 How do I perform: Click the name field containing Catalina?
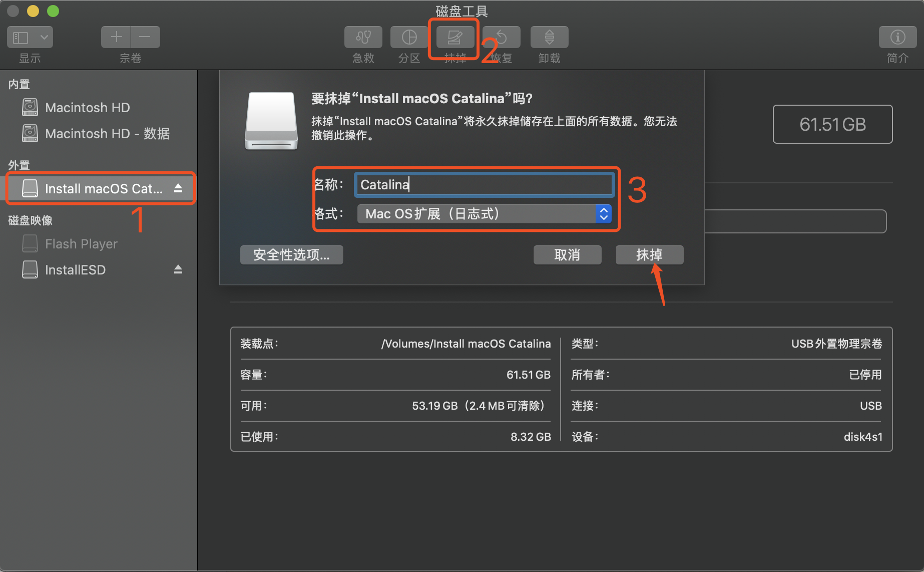[484, 184]
